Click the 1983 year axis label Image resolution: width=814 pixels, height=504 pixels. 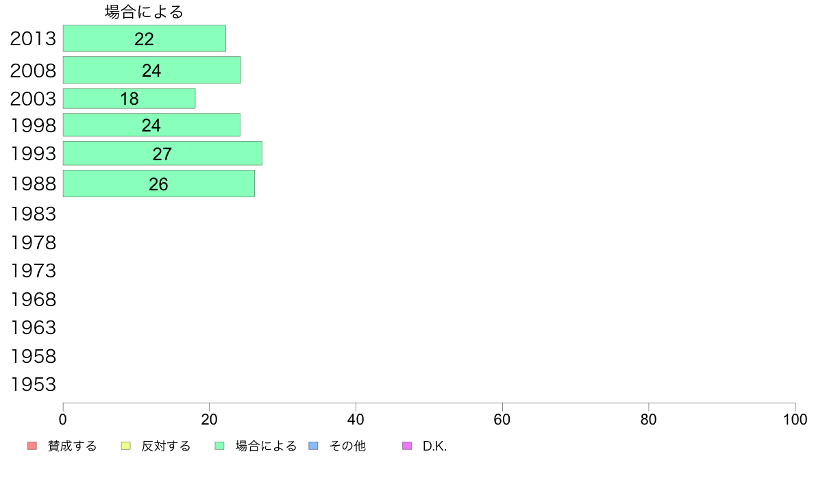[33, 214]
